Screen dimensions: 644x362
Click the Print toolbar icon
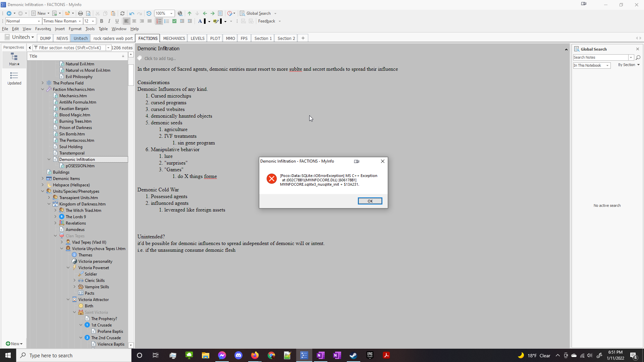80,13
